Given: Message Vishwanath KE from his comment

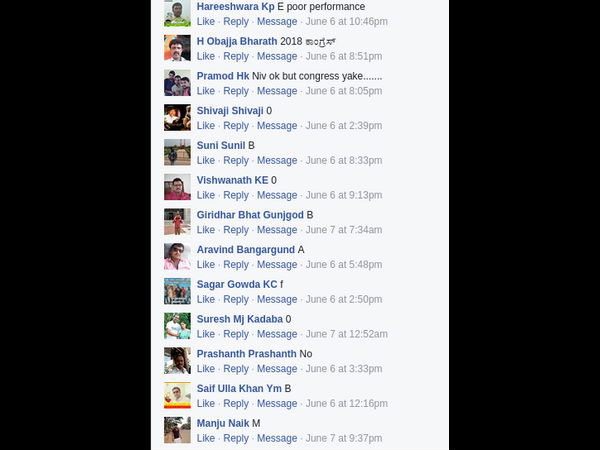Looking at the screenshot, I should [x=277, y=195].
